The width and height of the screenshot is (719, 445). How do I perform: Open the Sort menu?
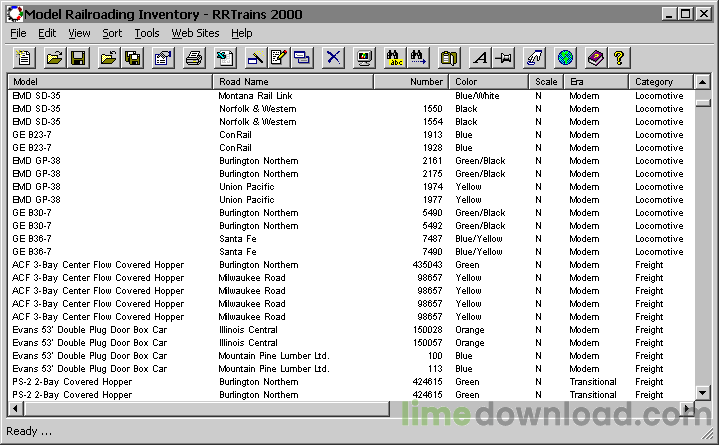(x=112, y=33)
